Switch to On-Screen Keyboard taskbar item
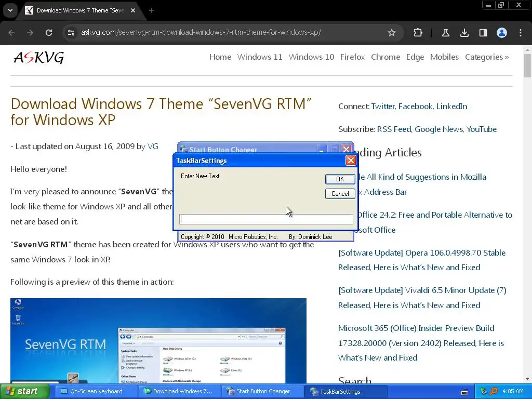 [96, 392]
